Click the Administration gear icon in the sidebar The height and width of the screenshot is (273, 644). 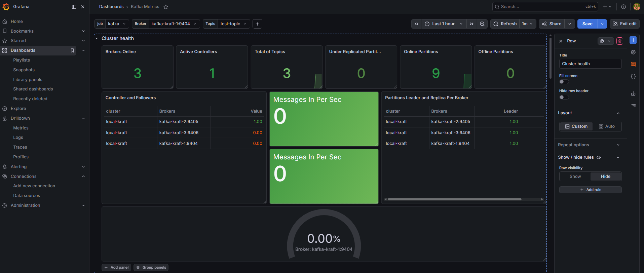5,205
